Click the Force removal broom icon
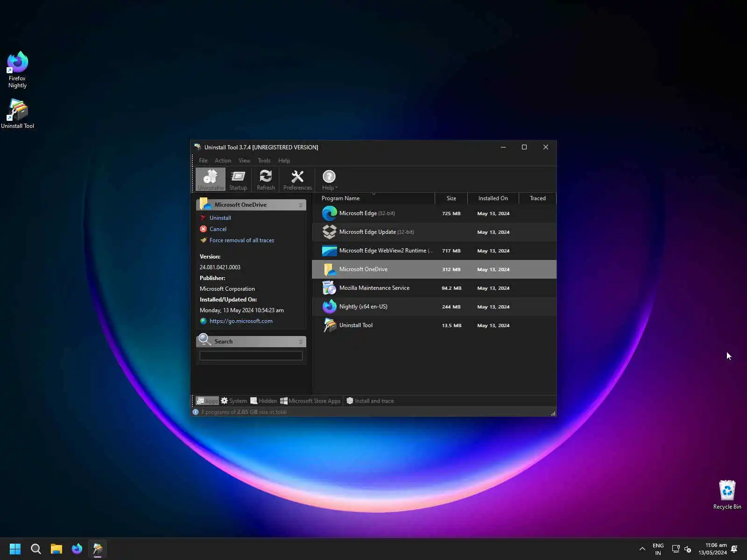This screenshot has height=560, width=747. click(203, 240)
